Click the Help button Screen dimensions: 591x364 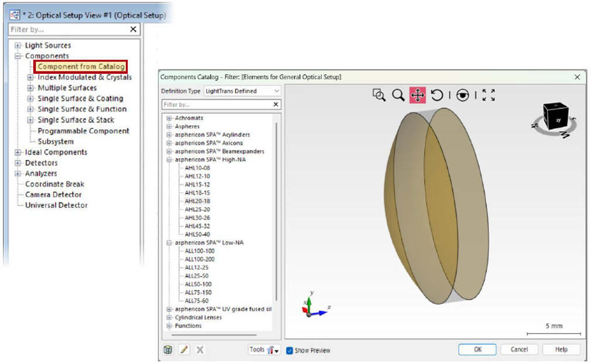click(561, 349)
